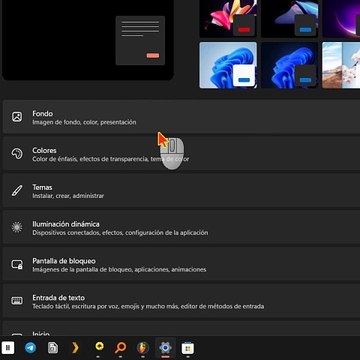Screen dimensions: 360x360
Task: Open Pantalla de bloqueo settings
Action: tap(181, 264)
